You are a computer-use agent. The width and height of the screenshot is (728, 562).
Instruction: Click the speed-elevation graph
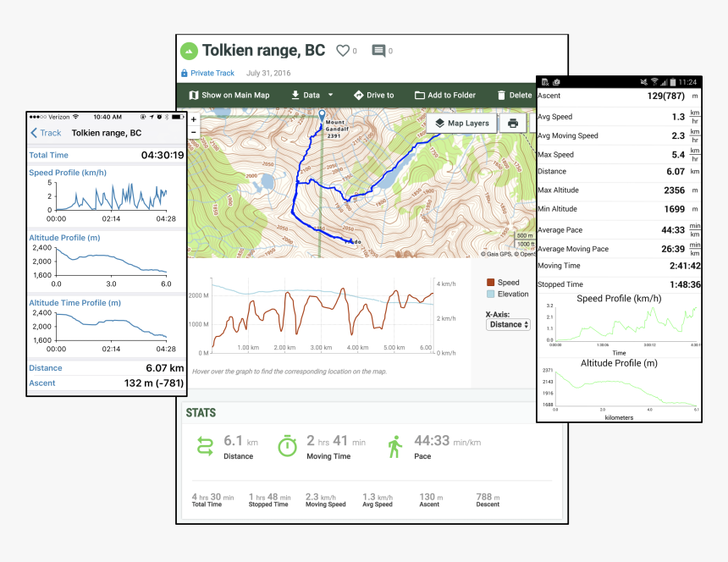322,317
